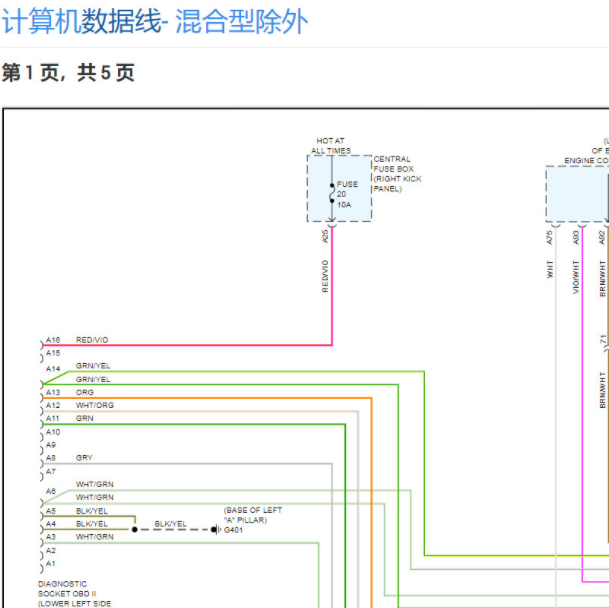Select pin A6 label

click(51, 491)
